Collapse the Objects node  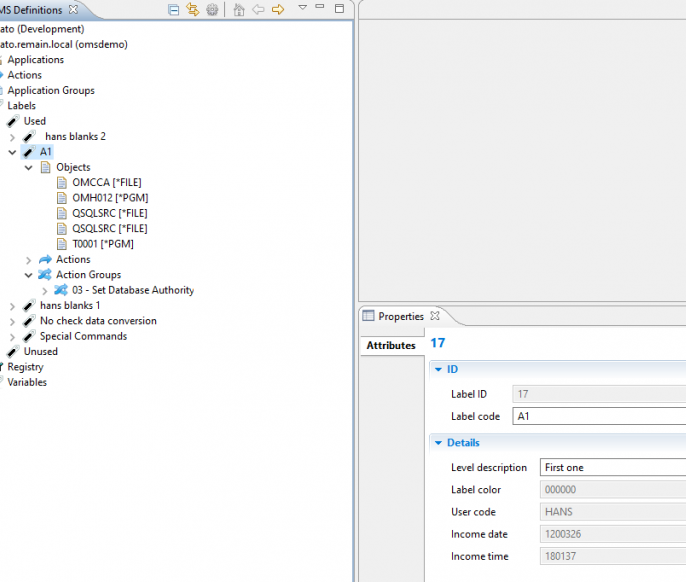pos(28,168)
